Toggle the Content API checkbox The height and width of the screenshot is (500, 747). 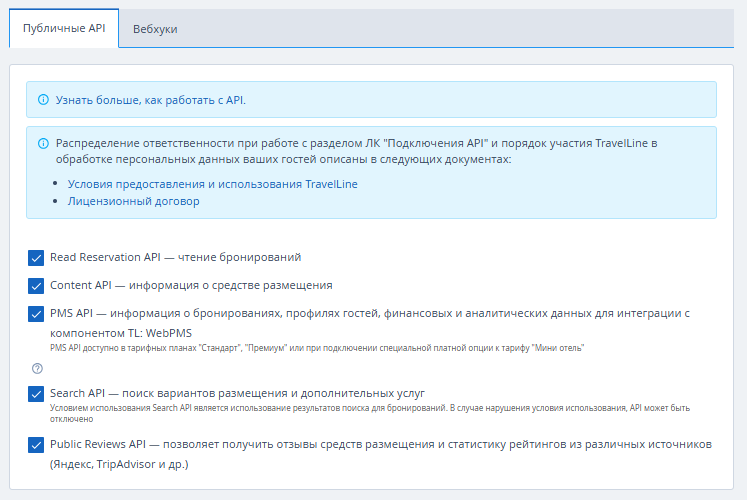[x=36, y=285]
